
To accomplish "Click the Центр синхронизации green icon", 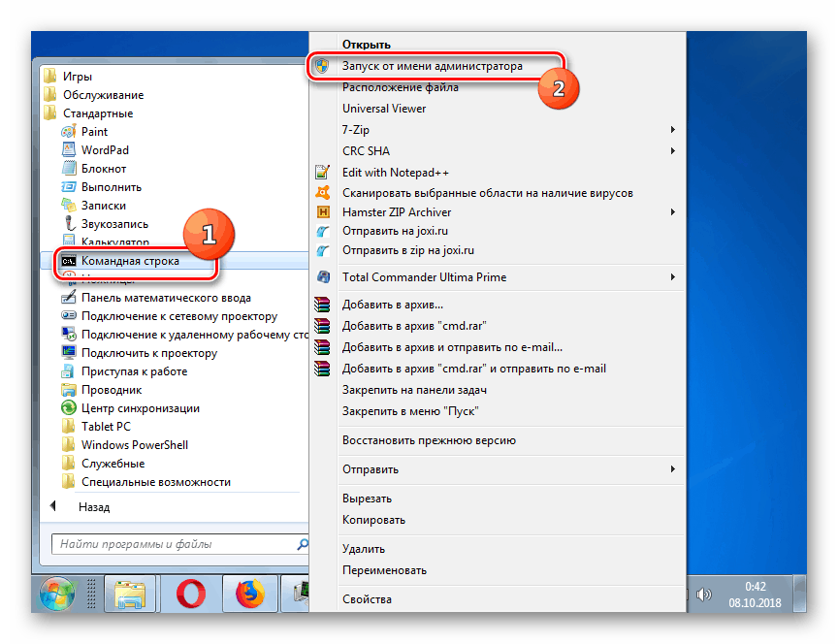I will (x=69, y=408).
